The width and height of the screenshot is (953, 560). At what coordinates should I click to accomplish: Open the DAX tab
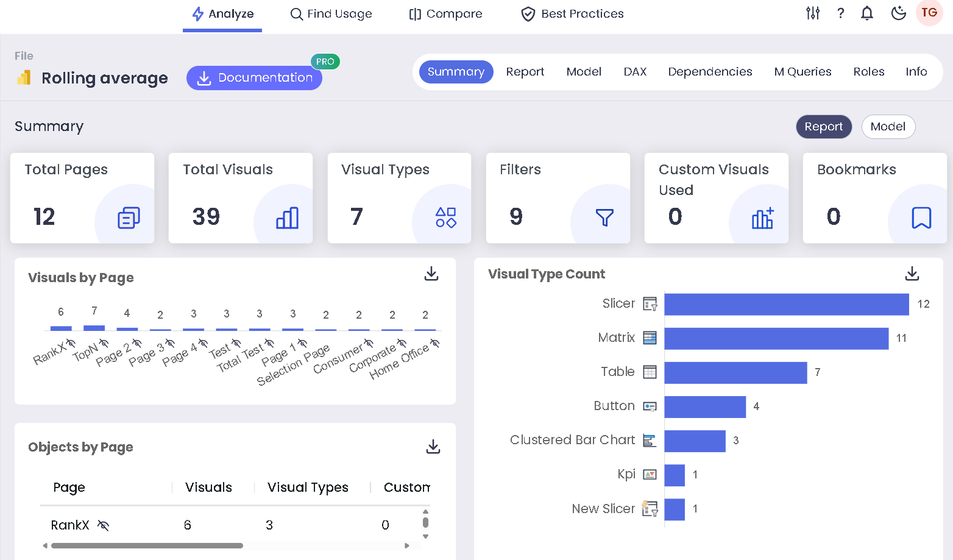635,72
